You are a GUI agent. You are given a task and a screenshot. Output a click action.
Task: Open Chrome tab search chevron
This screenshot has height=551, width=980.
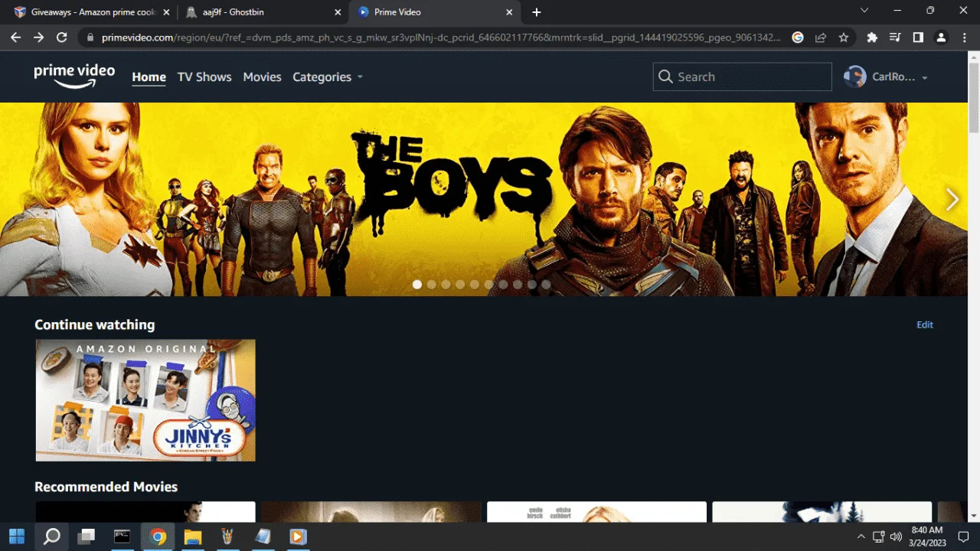[x=864, y=11]
